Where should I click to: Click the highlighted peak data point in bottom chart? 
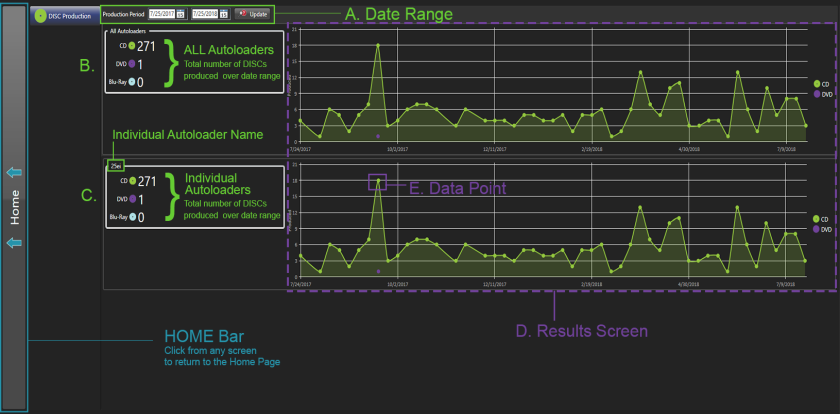click(x=377, y=181)
